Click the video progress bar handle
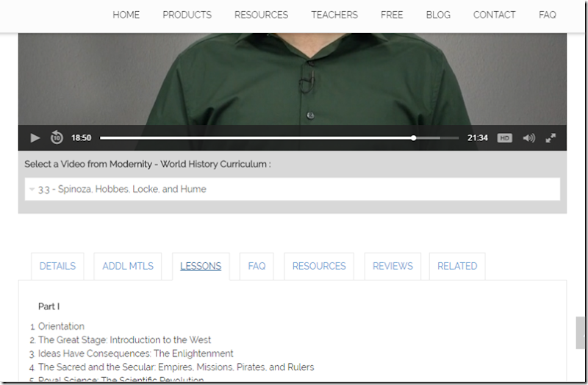This screenshot has height=385, width=588. click(413, 138)
